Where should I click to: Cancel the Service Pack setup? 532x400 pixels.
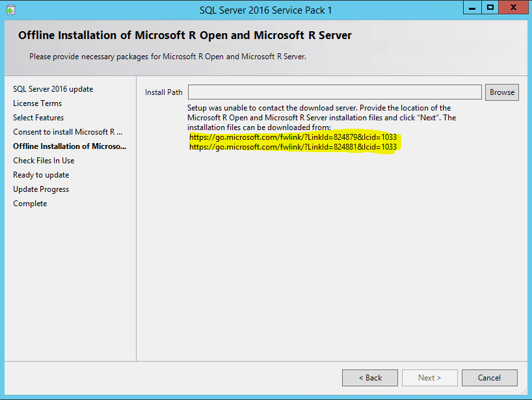tap(489, 378)
